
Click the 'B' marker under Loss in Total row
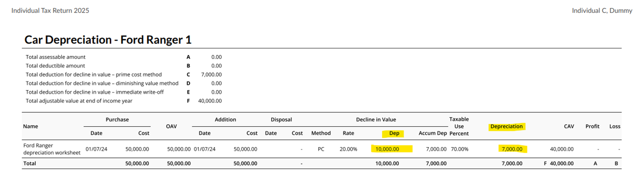616,163
